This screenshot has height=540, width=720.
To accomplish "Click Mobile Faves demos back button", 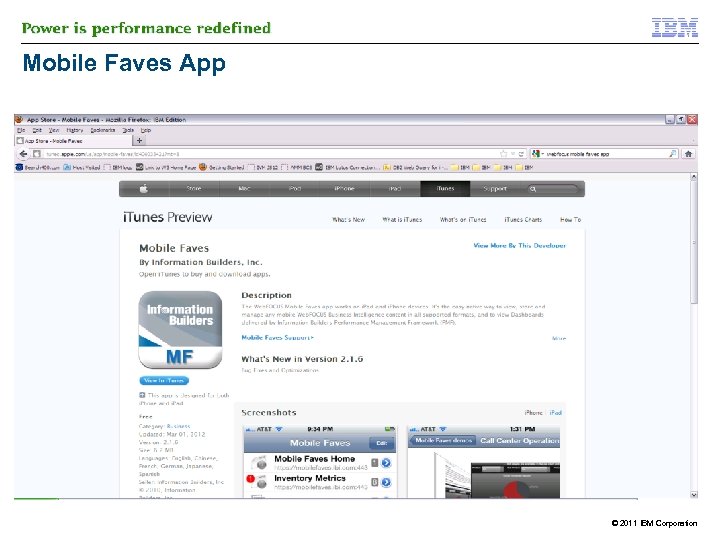I will pos(442,441).
